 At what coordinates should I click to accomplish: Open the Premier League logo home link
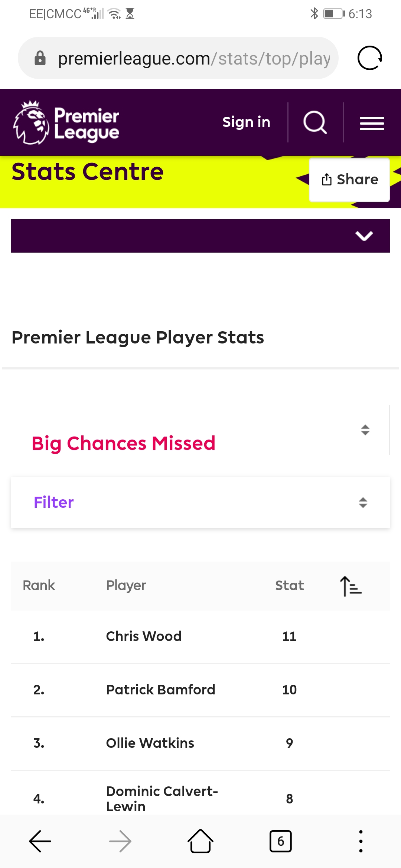point(66,122)
